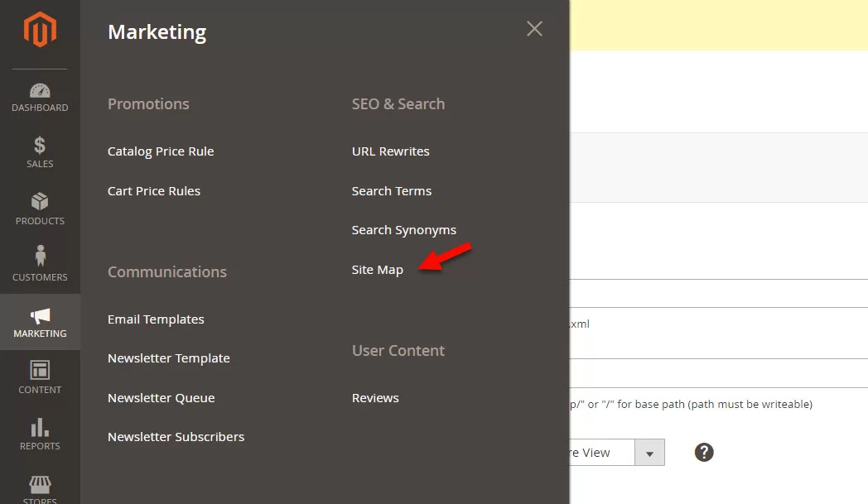Select Search Synonyms menu entry

(x=404, y=230)
